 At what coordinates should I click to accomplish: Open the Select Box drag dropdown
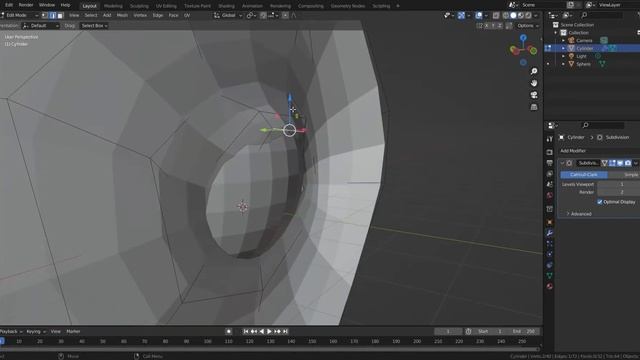coord(94,26)
